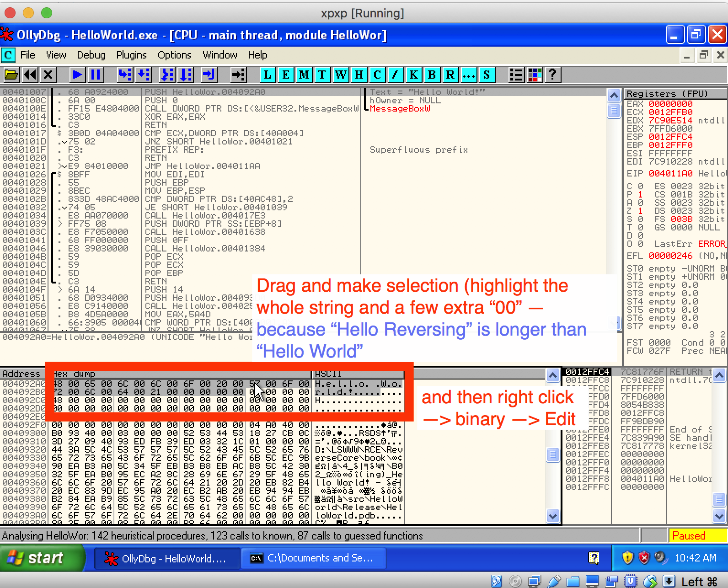The height and width of the screenshot is (588, 728).
Task: Open Patches window with slash button
Action: click(x=396, y=75)
